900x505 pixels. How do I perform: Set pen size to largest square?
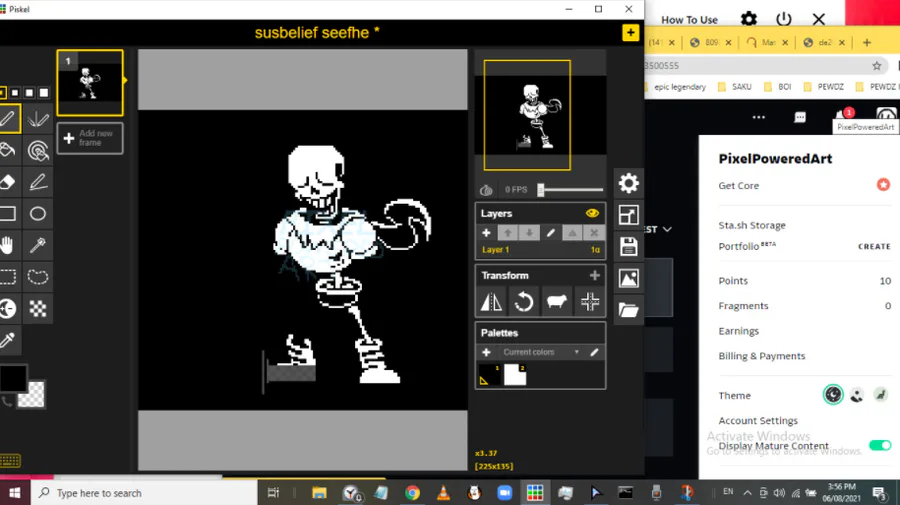tap(44, 92)
